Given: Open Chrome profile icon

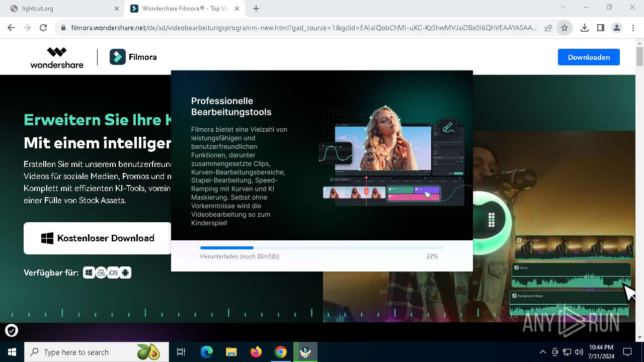Looking at the screenshot, I should pos(616,28).
